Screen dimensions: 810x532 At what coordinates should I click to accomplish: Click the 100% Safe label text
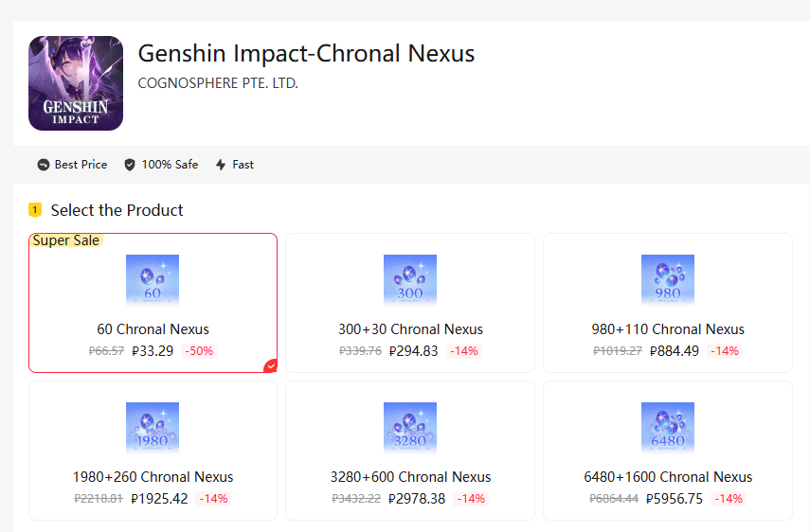pyautogui.click(x=170, y=165)
